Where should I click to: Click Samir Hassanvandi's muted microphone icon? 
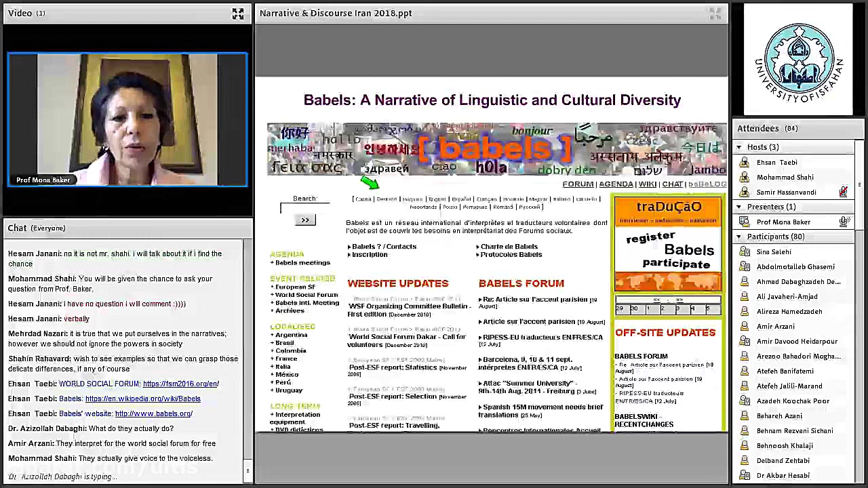coord(843,192)
